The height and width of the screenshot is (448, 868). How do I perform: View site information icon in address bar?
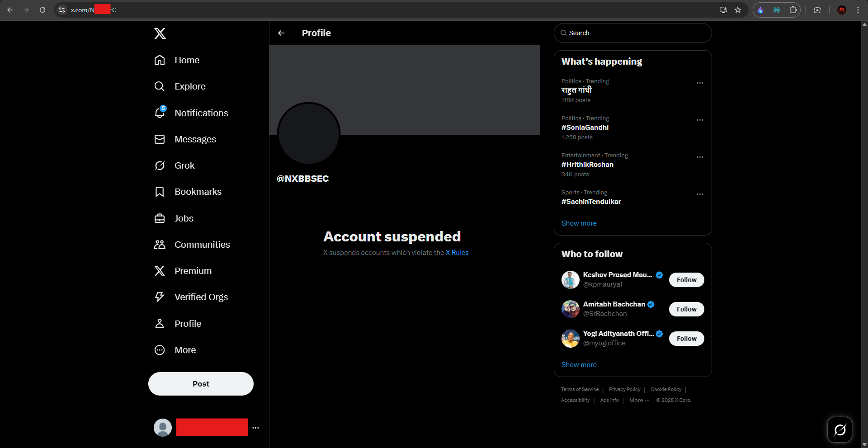[x=62, y=10]
